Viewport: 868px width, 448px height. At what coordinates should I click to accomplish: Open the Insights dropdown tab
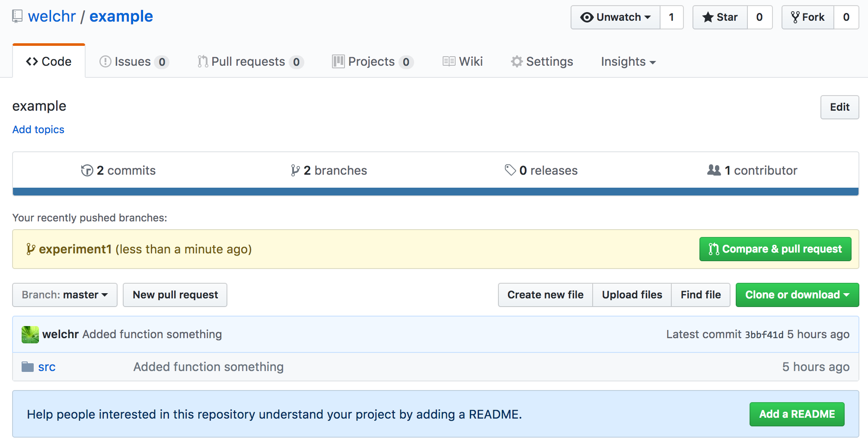click(628, 62)
